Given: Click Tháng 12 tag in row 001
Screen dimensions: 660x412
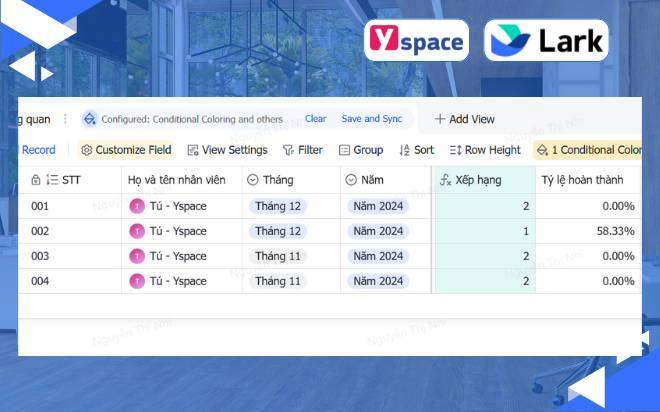Looking at the screenshot, I should click(x=278, y=206).
